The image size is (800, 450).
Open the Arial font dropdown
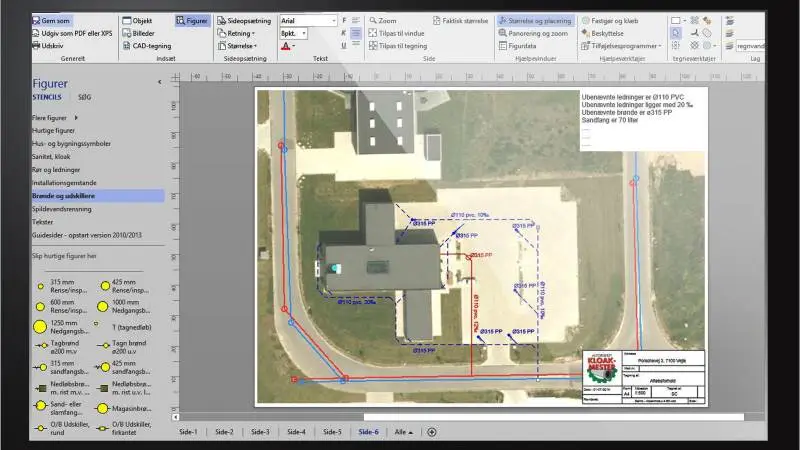click(x=334, y=20)
